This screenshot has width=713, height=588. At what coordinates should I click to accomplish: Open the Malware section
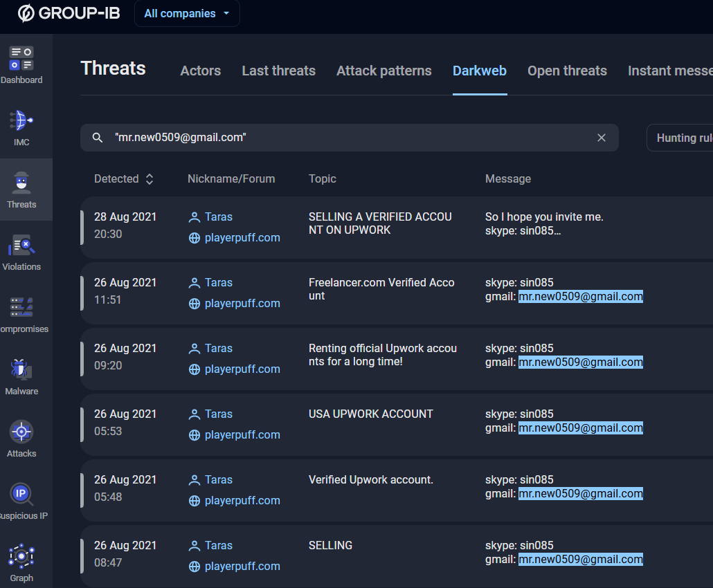(21, 377)
